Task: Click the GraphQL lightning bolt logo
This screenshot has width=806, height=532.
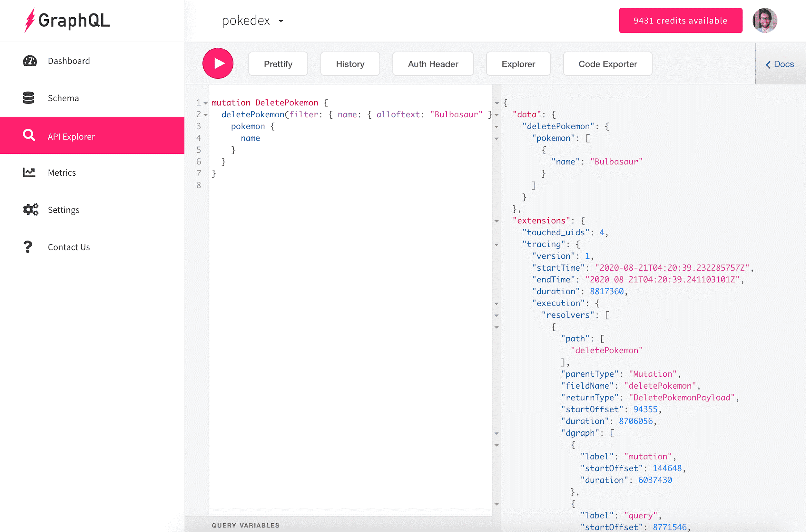Action: [x=30, y=20]
